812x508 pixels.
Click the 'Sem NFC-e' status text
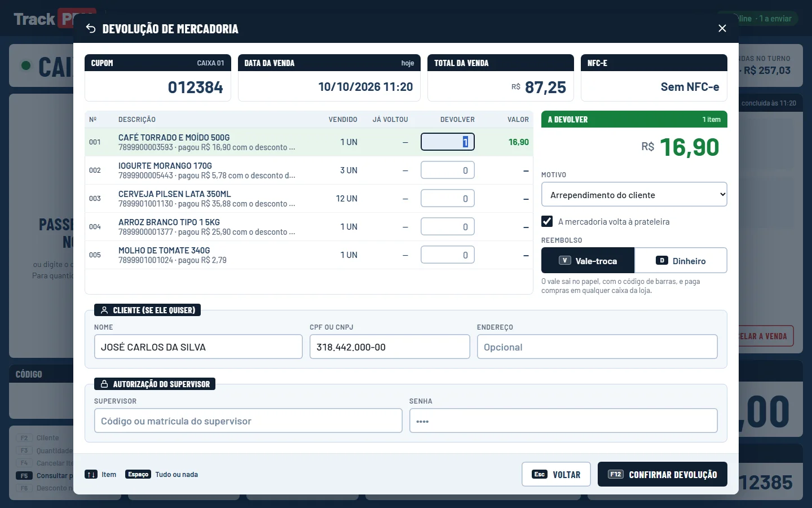(690, 87)
